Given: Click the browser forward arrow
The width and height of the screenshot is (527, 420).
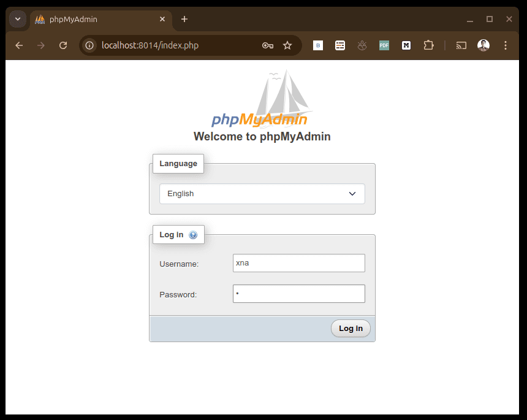Looking at the screenshot, I should point(40,45).
